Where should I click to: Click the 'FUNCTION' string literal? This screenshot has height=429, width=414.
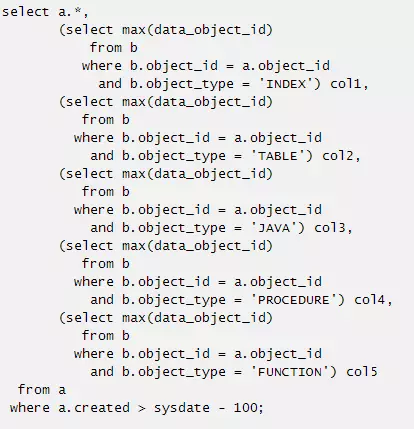click(290, 372)
